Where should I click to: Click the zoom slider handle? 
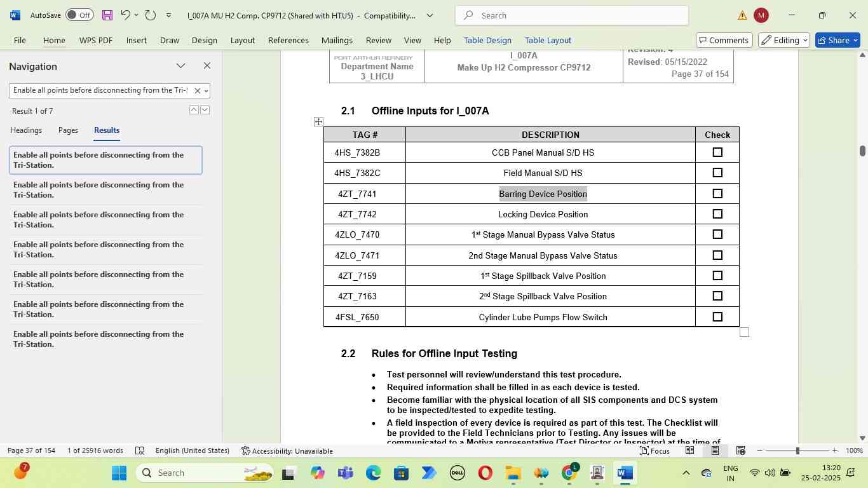797,451
